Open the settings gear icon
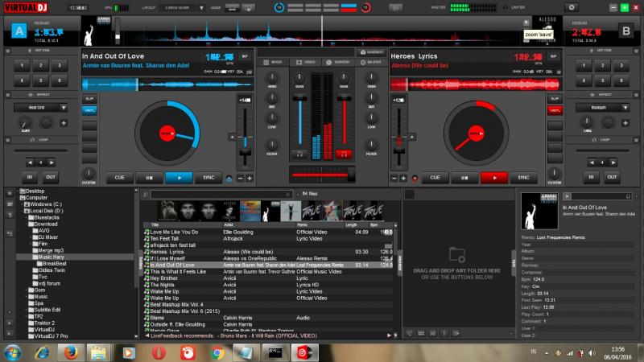Screen dimensions: 644x362 pyautogui.click(x=572, y=7)
